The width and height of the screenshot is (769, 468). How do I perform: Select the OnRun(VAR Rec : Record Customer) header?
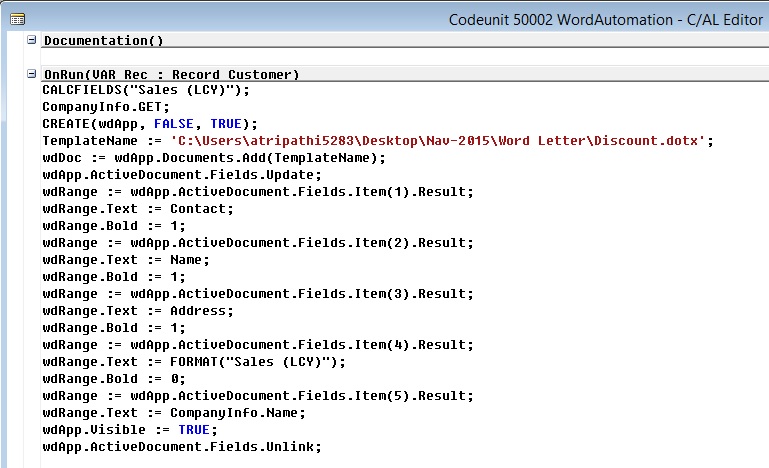coord(171,75)
